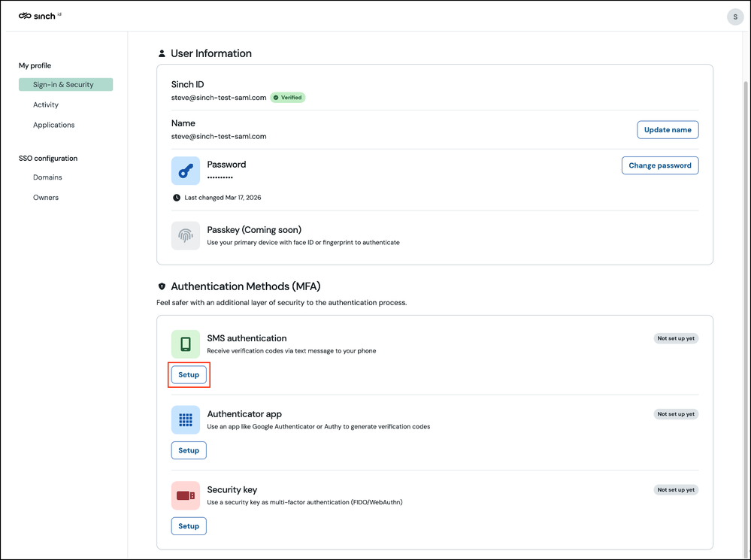Go to Activity in sidebar
This screenshot has height=560, width=751.
click(46, 104)
